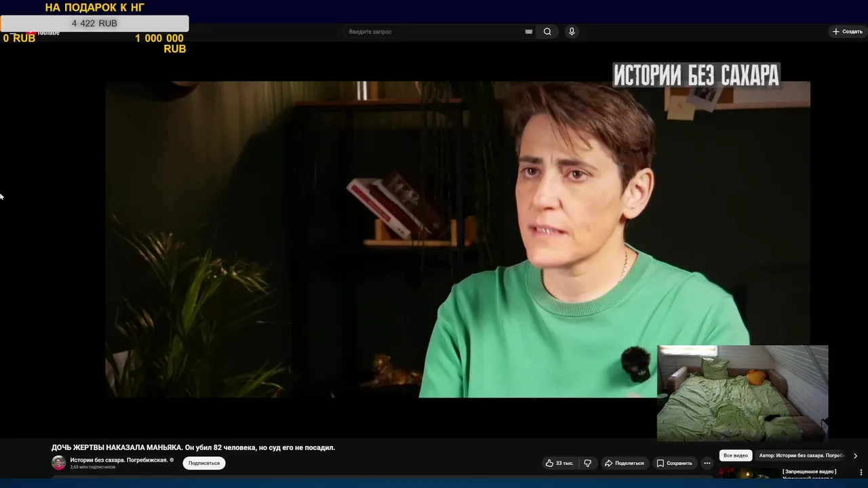Open the '[ Запрещенное видео ]' recommended video thumbnail
Viewport: 868px width, 488px height.
click(749, 474)
